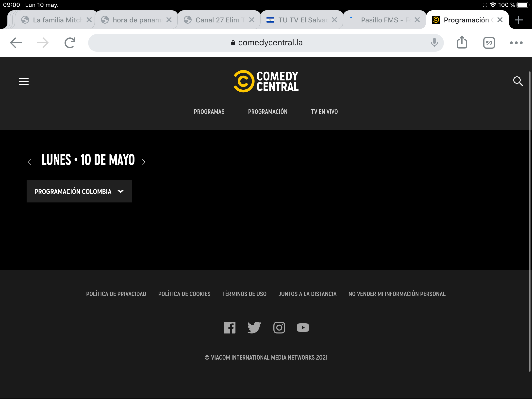
Task: Open the JUNTOS A LA DISTANCIA link
Action: click(x=307, y=294)
